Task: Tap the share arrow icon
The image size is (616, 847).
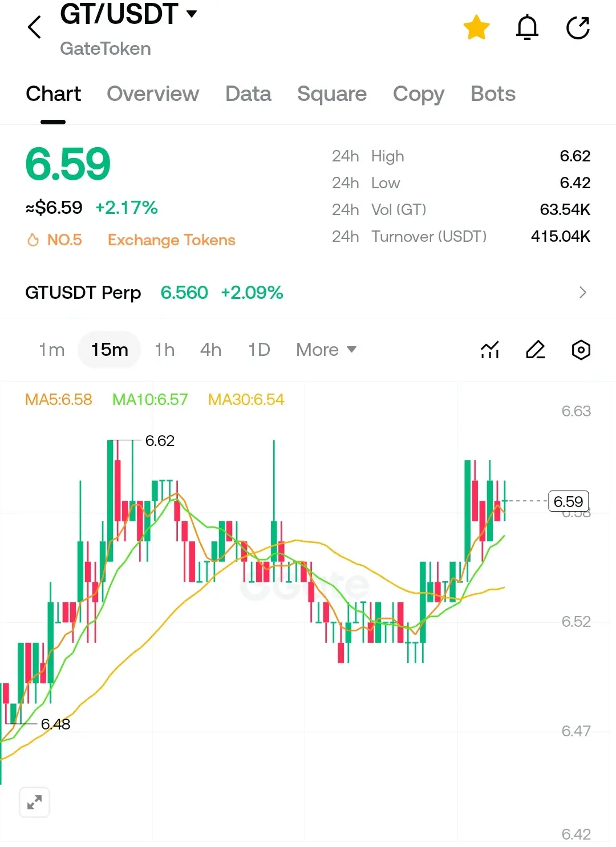Action: pyautogui.click(x=578, y=27)
